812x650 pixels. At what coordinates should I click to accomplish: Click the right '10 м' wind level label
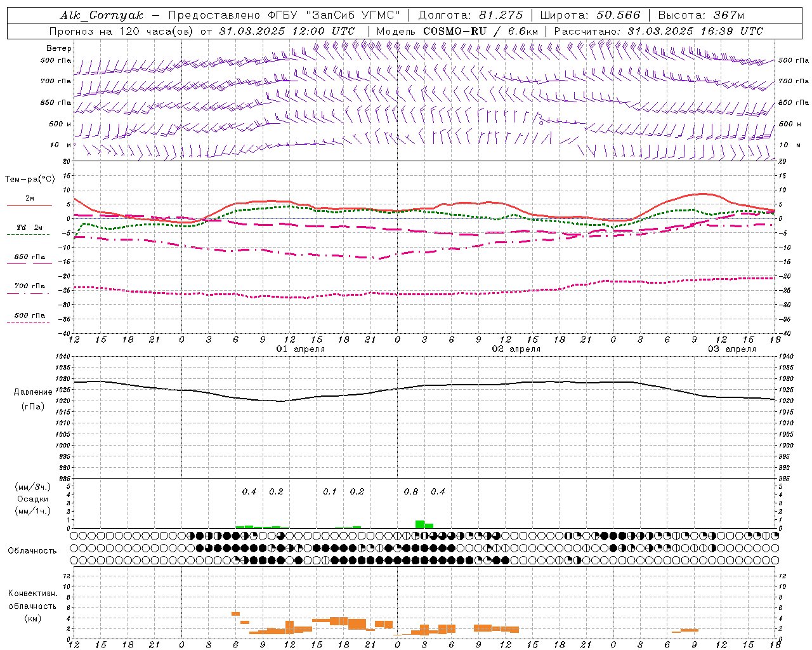(x=789, y=145)
